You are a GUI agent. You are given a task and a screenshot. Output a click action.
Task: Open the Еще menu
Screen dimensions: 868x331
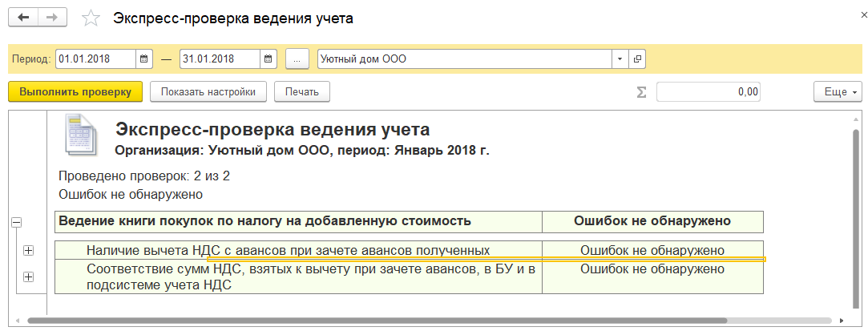click(x=838, y=92)
